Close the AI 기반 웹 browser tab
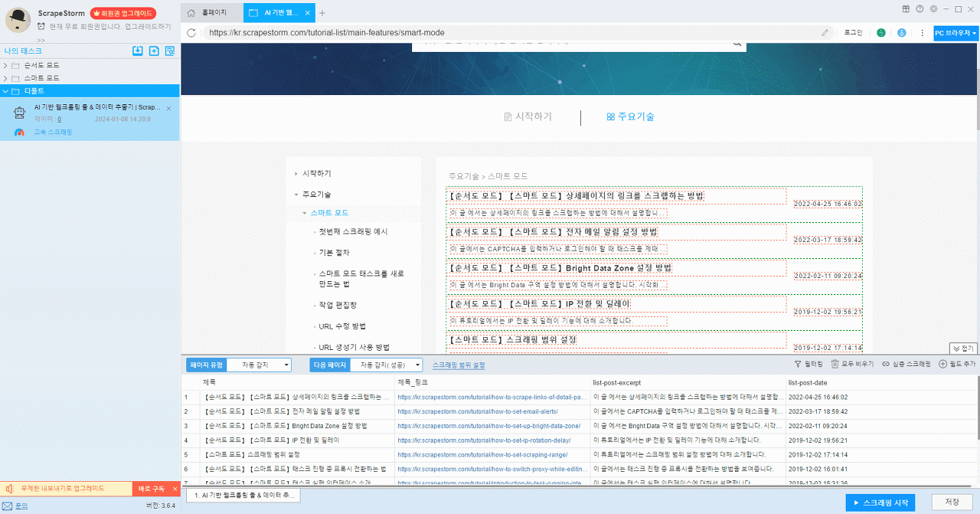The height and width of the screenshot is (514, 980). (x=309, y=12)
